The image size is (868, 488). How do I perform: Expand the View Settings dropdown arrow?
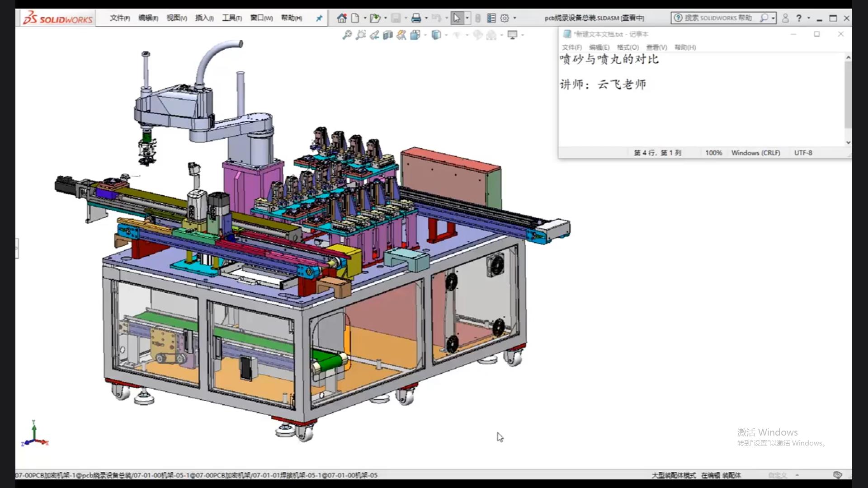523,35
